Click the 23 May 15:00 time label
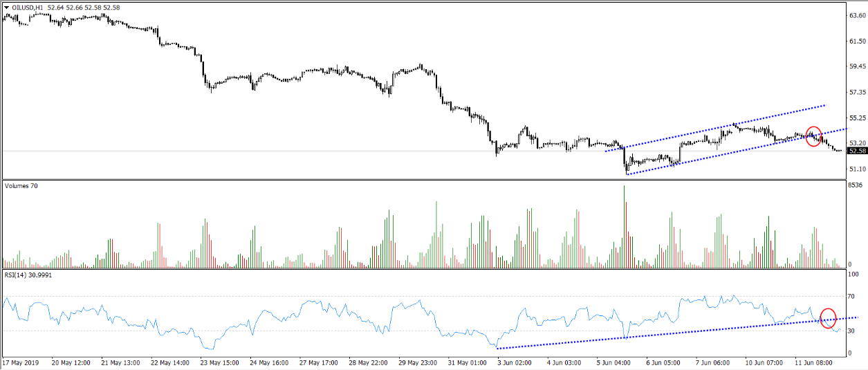 coord(221,362)
